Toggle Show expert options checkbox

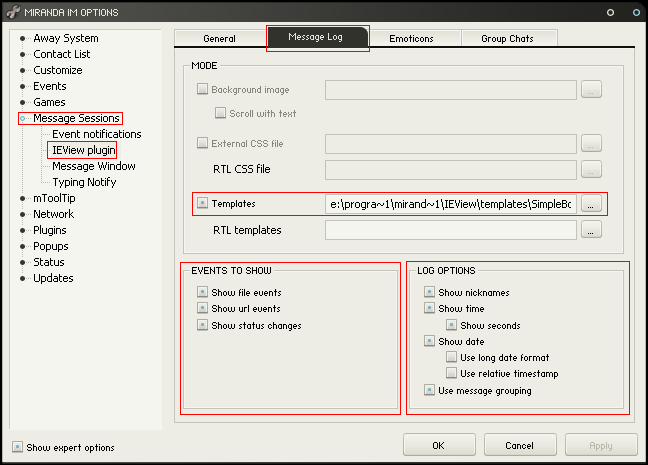[17, 447]
